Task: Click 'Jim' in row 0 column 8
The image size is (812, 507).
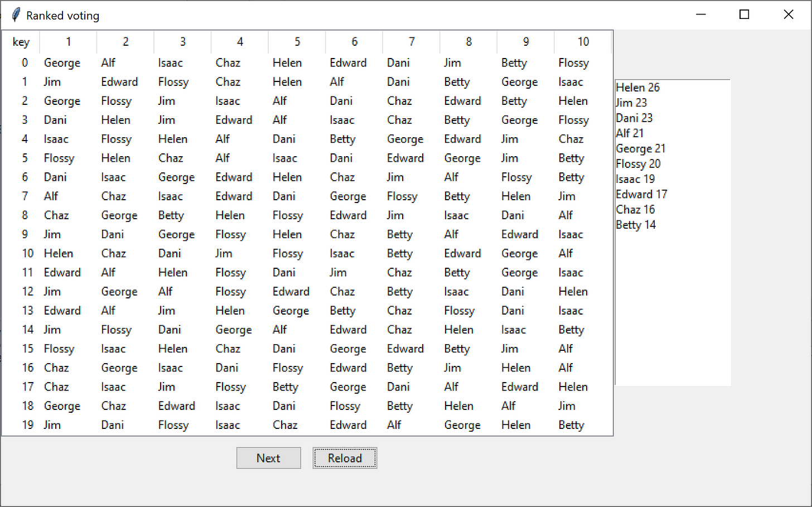Action: coord(452,63)
